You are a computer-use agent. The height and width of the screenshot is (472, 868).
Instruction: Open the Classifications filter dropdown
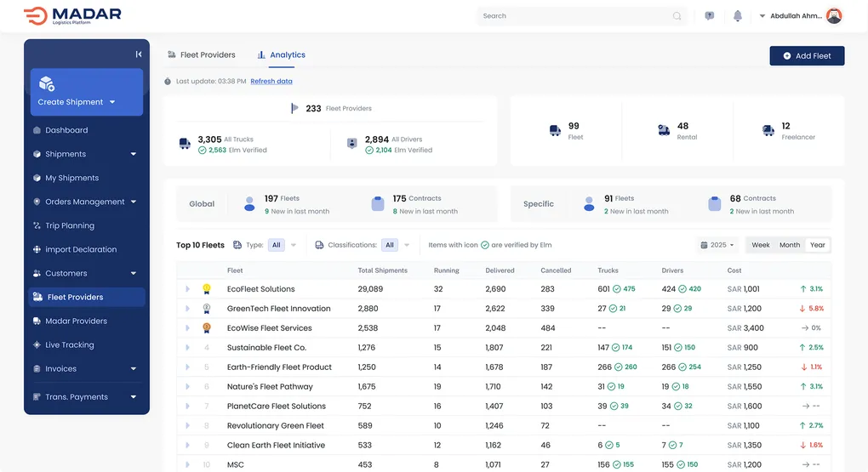pos(396,245)
